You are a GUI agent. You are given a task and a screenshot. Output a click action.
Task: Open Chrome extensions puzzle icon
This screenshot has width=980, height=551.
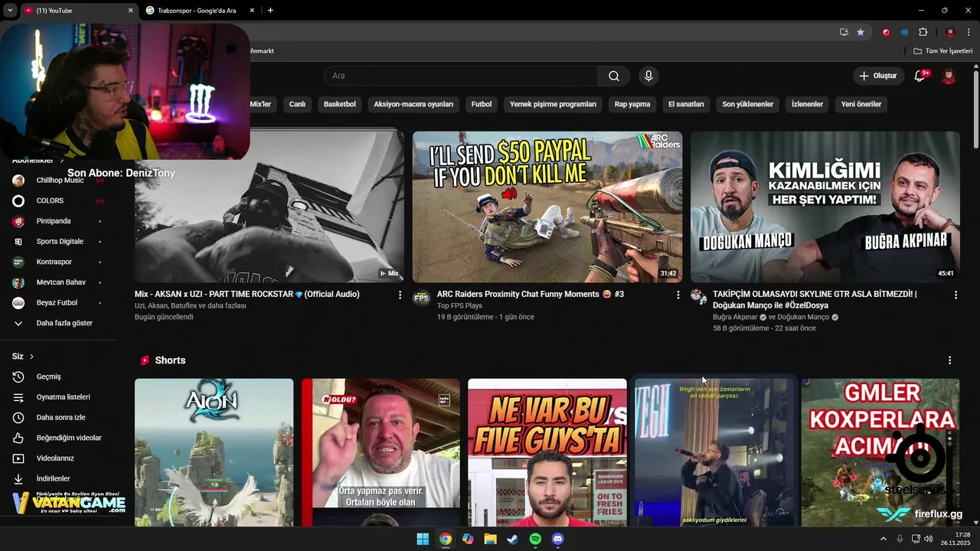(923, 32)
